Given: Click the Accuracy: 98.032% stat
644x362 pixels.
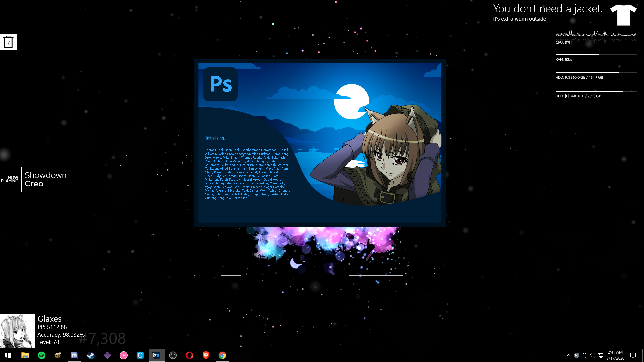Looking at the screenshot, I should coord(61,335).
